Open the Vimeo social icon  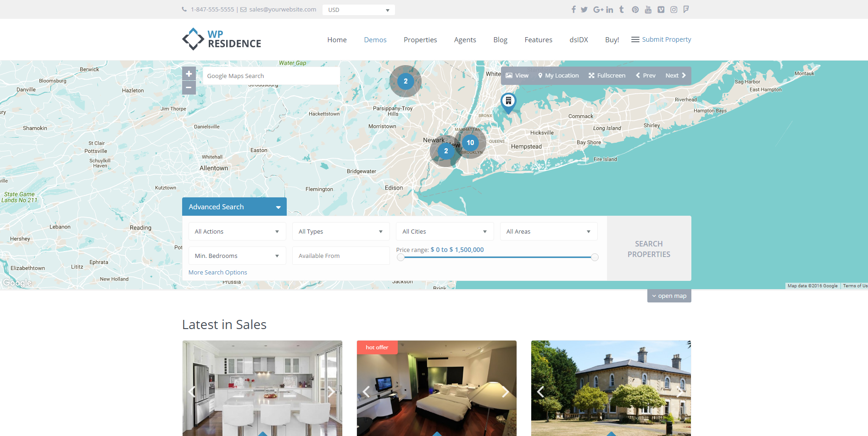click(661, 10)
